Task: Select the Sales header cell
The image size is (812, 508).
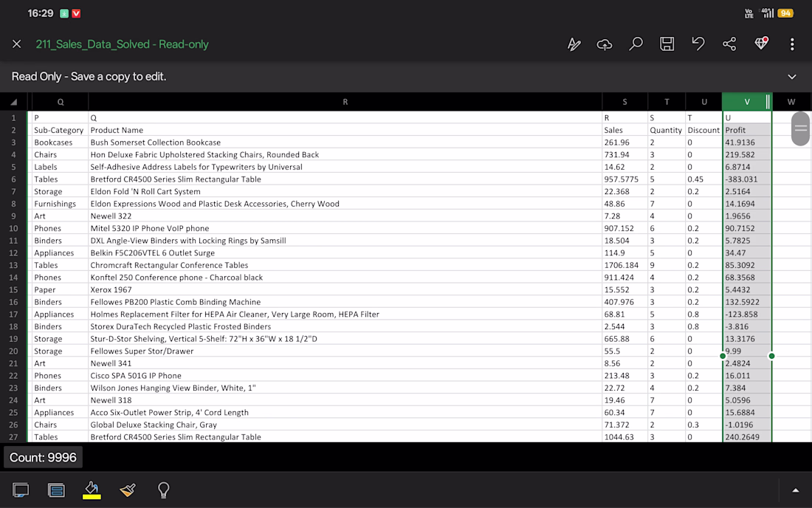Action: 625,130
